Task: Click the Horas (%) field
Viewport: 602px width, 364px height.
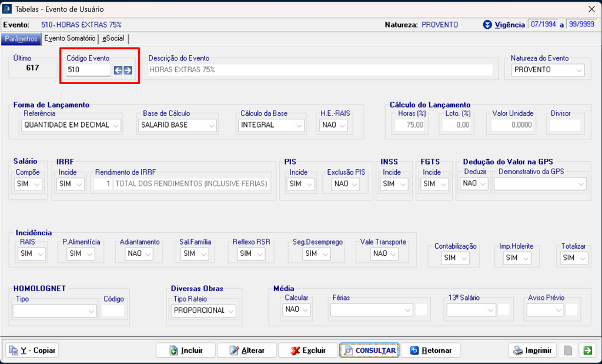Action: (410, 125)
